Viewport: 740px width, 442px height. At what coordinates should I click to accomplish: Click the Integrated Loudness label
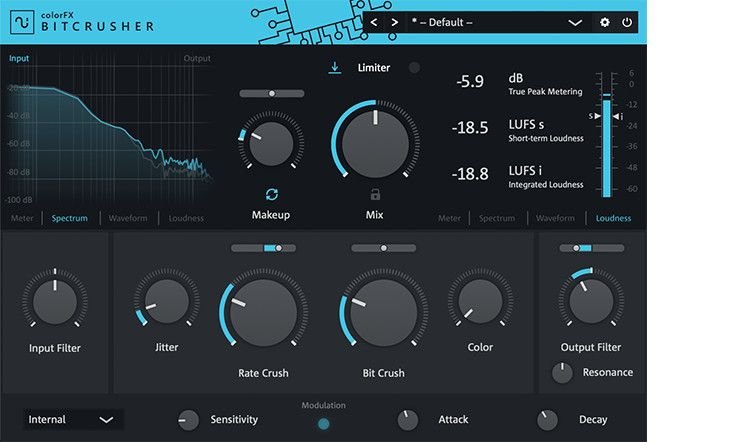[x=546, y=184]
